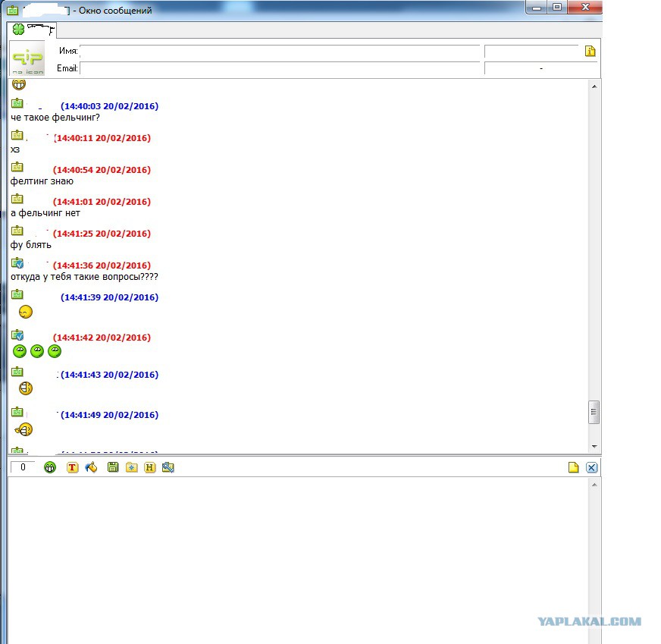Image resolution: width=661 pixels, height=644 pixels.
Task: Click the QIP avatar picture
Action: tap(27, 58)
